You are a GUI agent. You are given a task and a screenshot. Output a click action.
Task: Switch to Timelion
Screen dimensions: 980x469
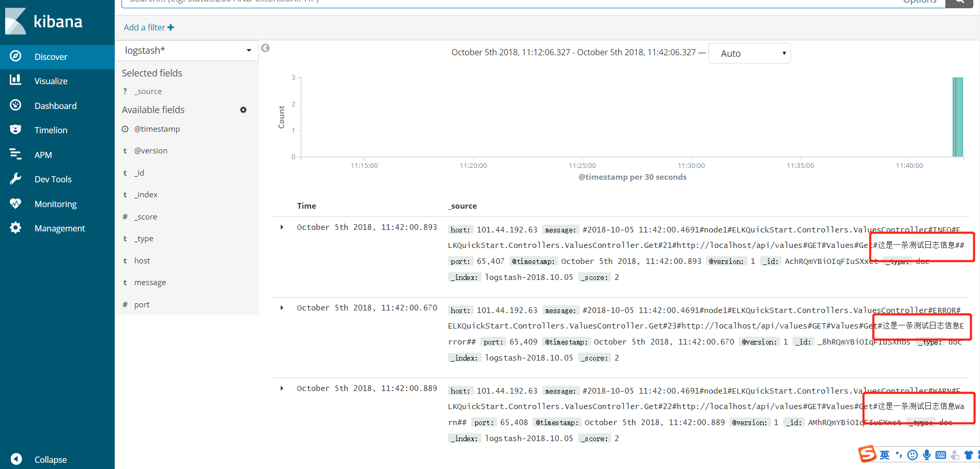(x=57, y=130)
